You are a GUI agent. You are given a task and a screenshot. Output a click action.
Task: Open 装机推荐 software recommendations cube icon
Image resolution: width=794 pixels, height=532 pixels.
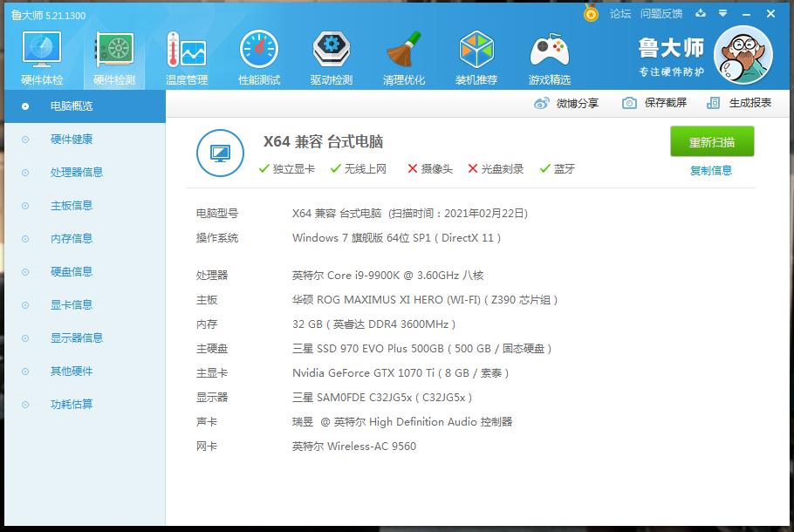click(476, 57)
